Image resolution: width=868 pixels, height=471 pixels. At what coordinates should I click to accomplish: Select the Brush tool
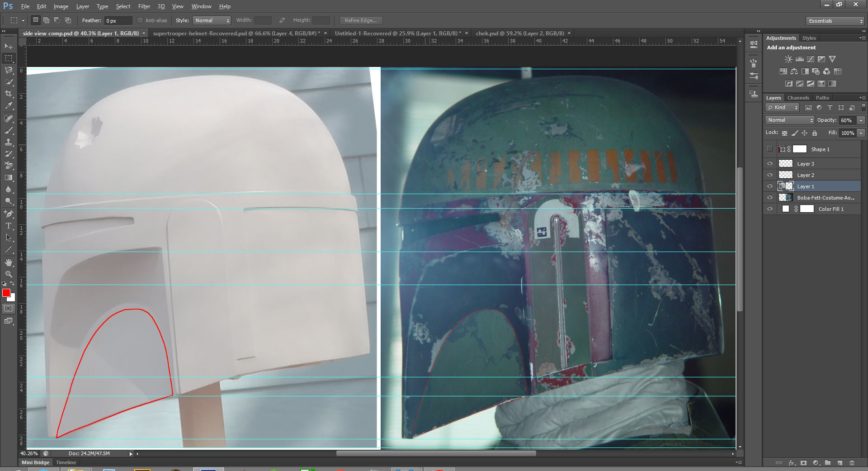click(9, 130)
